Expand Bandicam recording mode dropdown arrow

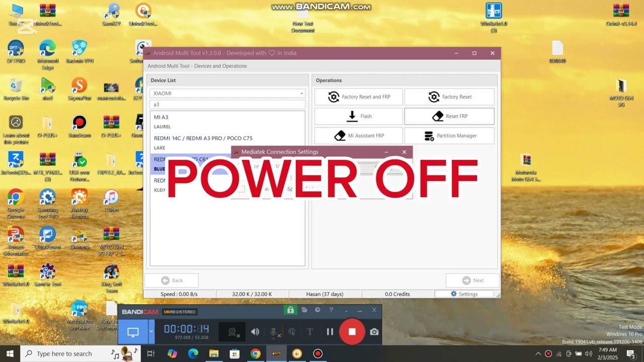pyautogui.click(x=151, y=332)
